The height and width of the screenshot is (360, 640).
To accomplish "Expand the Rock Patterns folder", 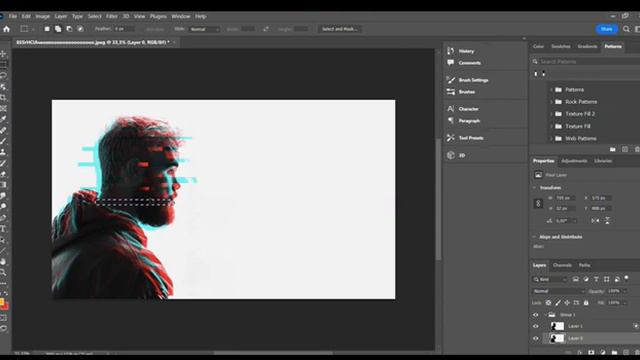I will (x=551, y=102).
